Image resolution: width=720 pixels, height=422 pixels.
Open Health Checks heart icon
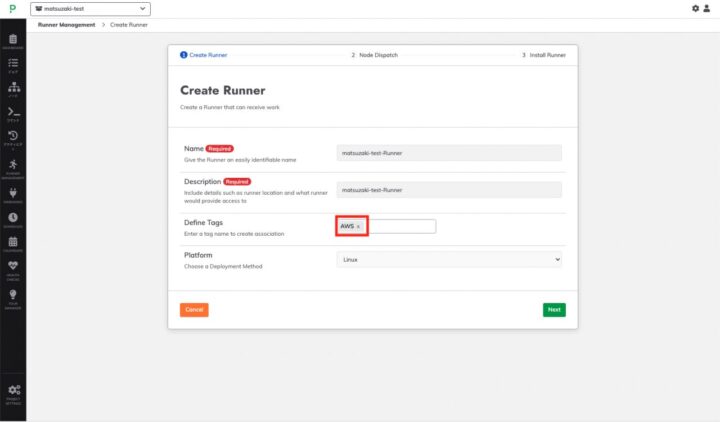[x=13, y=268]
